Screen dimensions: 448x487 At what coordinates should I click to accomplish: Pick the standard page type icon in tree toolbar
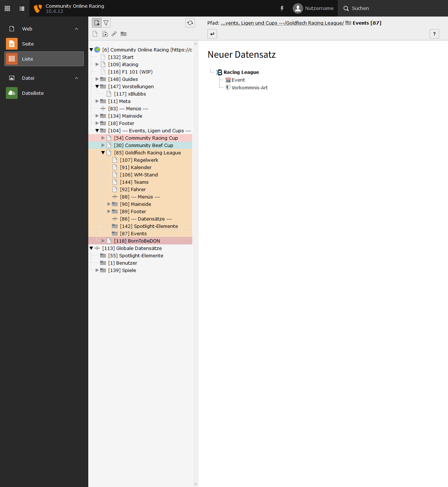coord(95,34)
